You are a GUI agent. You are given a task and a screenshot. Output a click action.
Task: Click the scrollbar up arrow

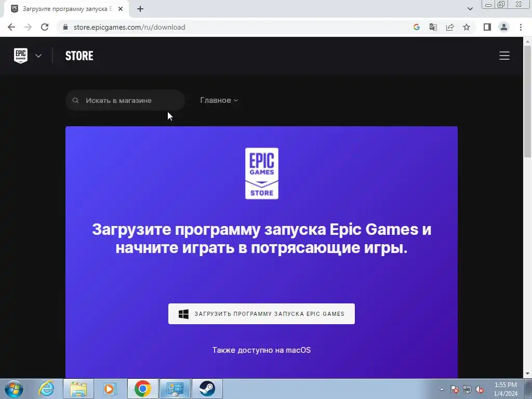coord(528,41)
